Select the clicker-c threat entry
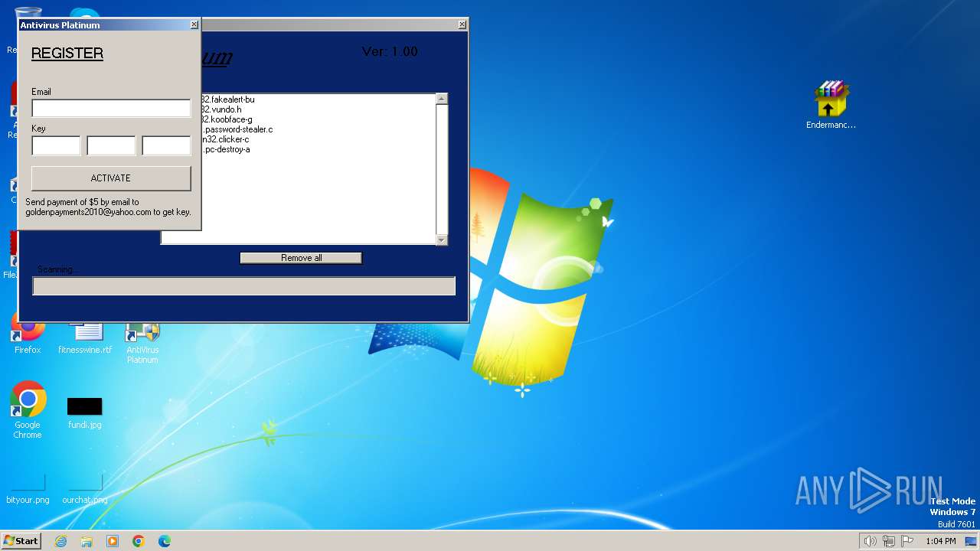Image resolution: width=980 pixels, height=551 pixels. tap(225, 139)
